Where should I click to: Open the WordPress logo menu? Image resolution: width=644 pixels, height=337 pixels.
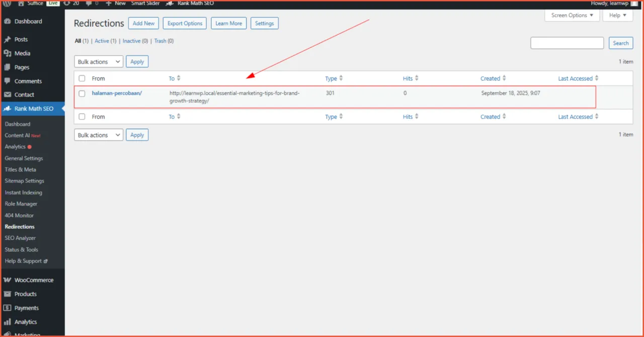(x=6, y=4)
